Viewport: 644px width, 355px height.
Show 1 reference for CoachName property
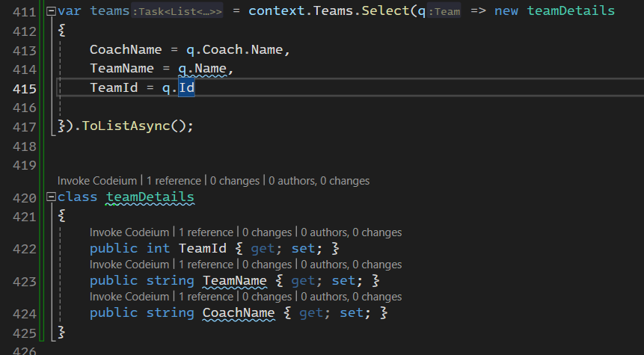click(x=206, y=297)
